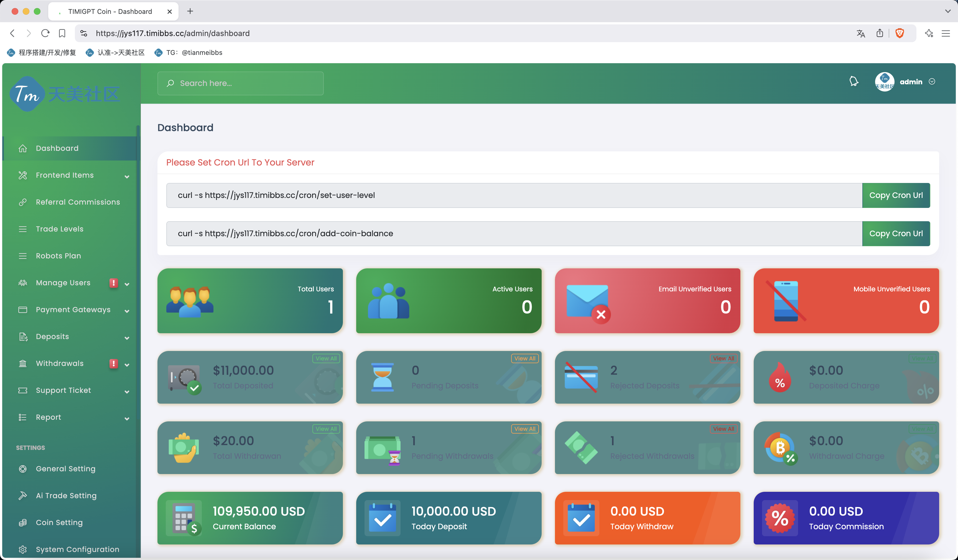The width and height of the screenshot is (958, 560).
Task: Click the Total Deposited safe icon
Action: (185, 380)
